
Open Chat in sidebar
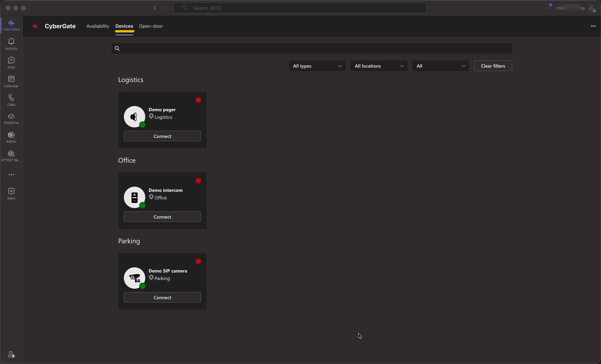click(x=11, y=63)
